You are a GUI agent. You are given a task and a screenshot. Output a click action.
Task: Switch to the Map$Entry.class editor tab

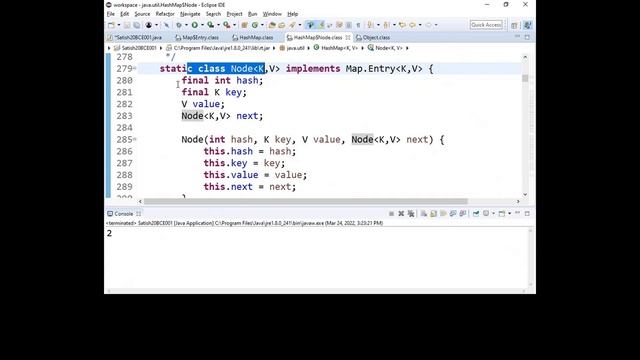tap(197, 38)
